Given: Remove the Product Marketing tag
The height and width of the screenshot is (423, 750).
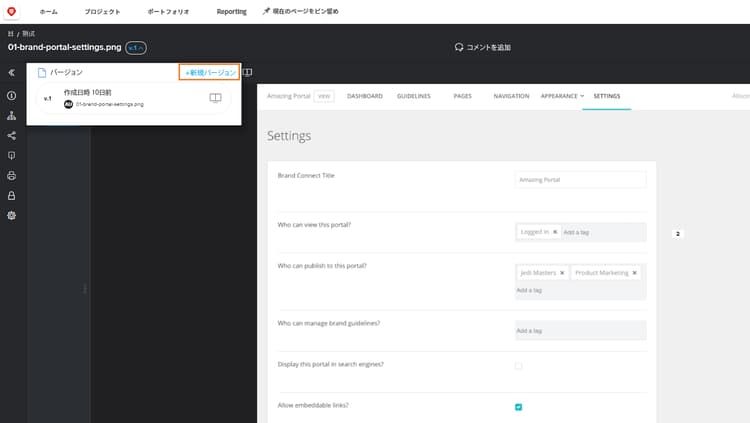Looking at the screenshot, I should tap(634, 273).
